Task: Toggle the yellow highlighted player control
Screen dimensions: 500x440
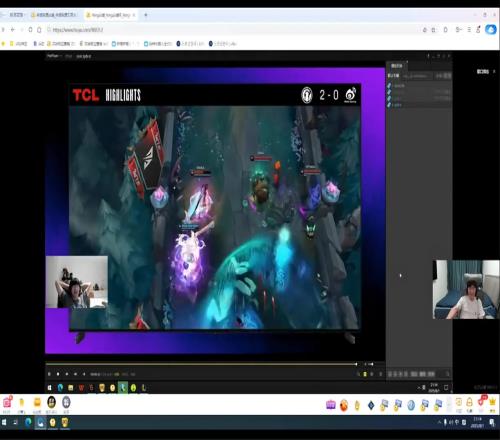Action: (365, 374)
